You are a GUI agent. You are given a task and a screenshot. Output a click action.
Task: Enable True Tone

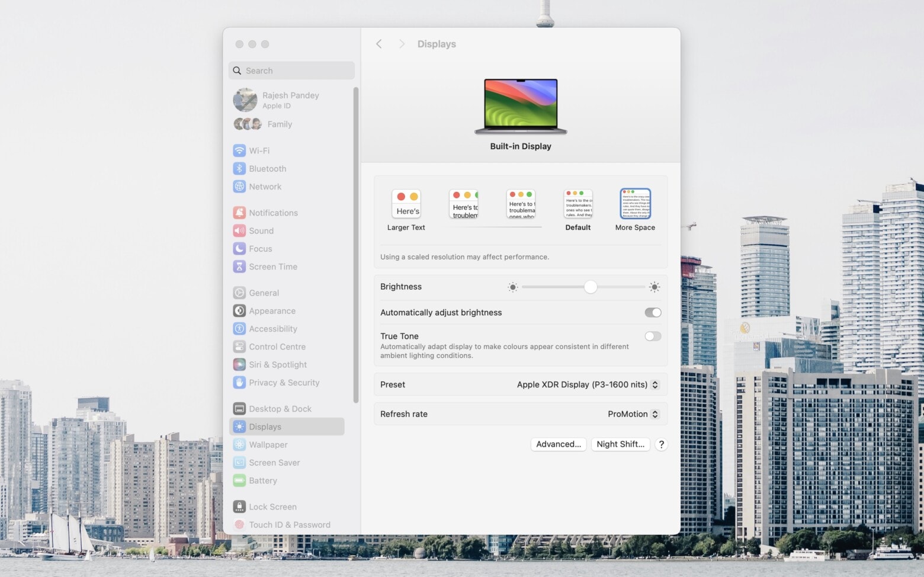coord(653,336)
